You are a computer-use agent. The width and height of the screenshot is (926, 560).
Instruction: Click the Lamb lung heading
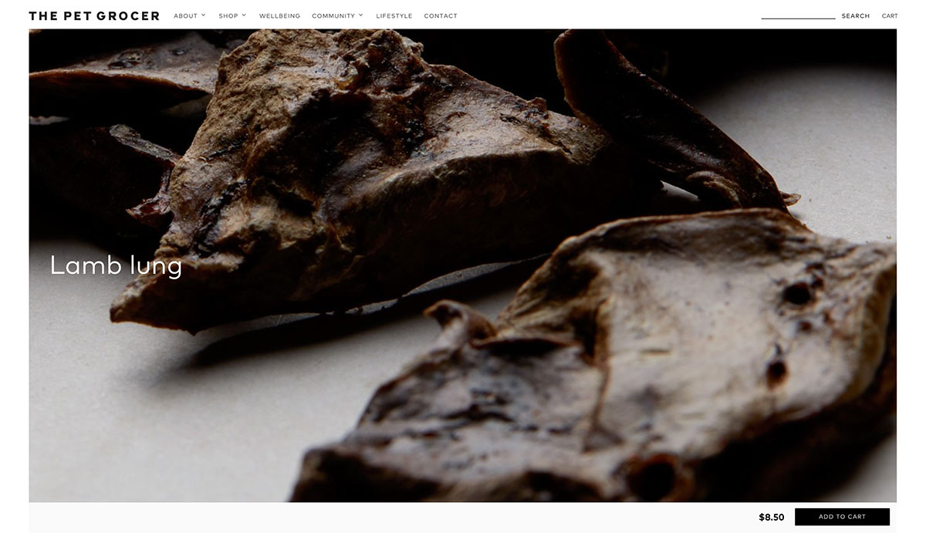click(x=117, y=265)
